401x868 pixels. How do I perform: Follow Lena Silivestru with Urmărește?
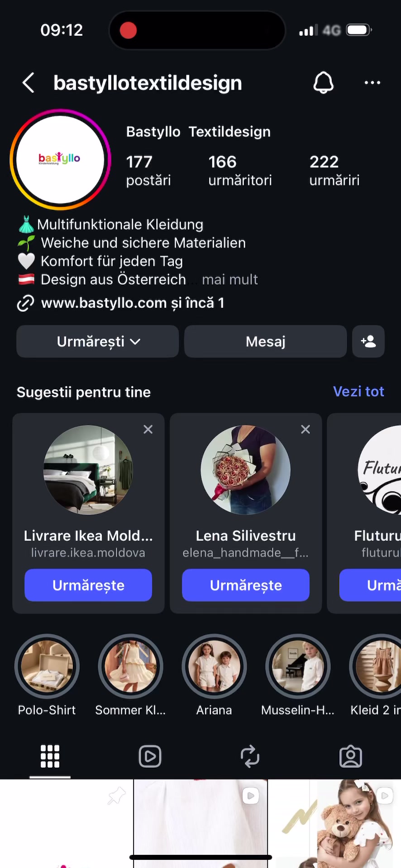(x=246, y=585)
